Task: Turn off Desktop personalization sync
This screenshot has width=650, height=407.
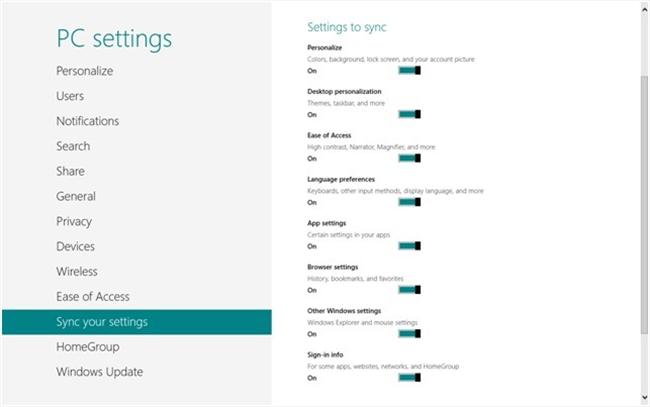Action: 410,114
